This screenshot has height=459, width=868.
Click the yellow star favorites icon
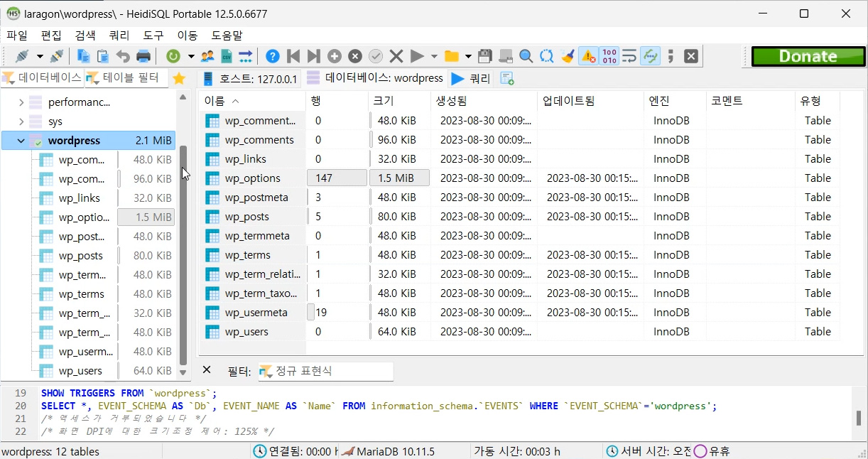pos(179,78)
